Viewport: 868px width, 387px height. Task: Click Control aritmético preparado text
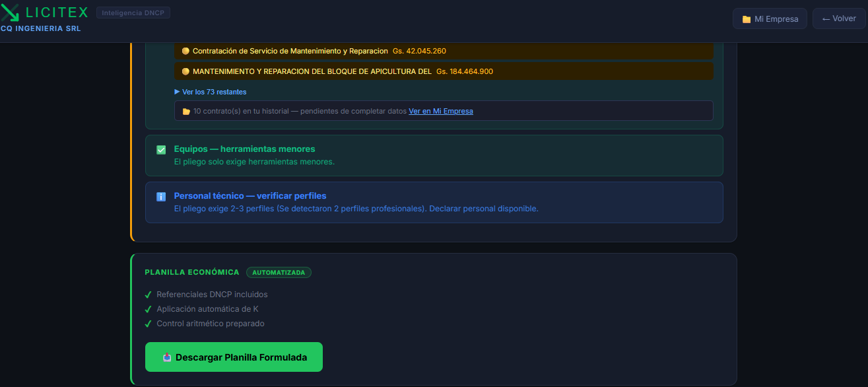point(211,324)
